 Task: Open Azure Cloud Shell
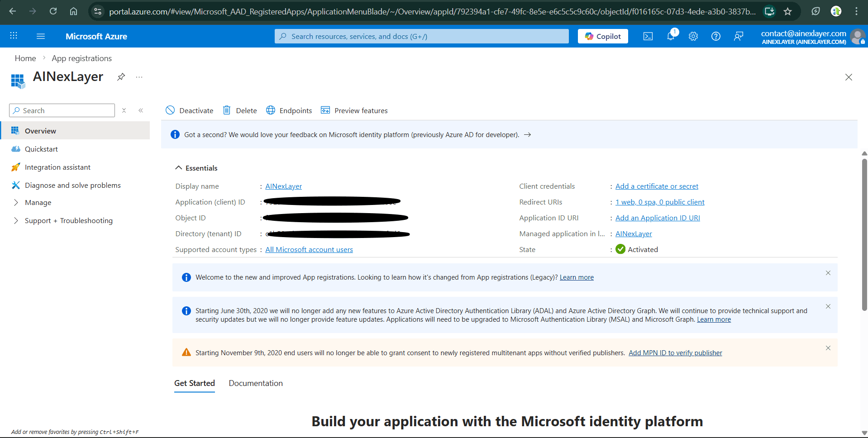pos(648,36)
